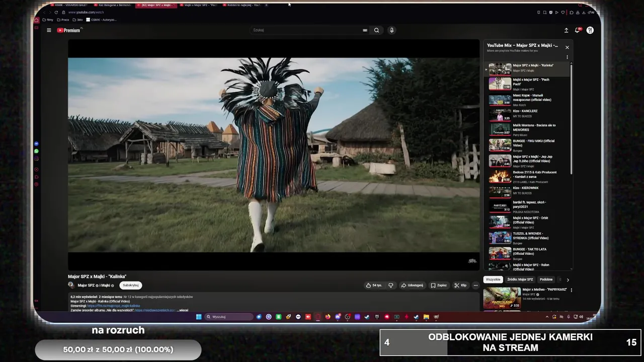Play Malik Montana - Bacista ale to MEMORIES
This screenshot has width=644, height=362.
coord(528,130)
